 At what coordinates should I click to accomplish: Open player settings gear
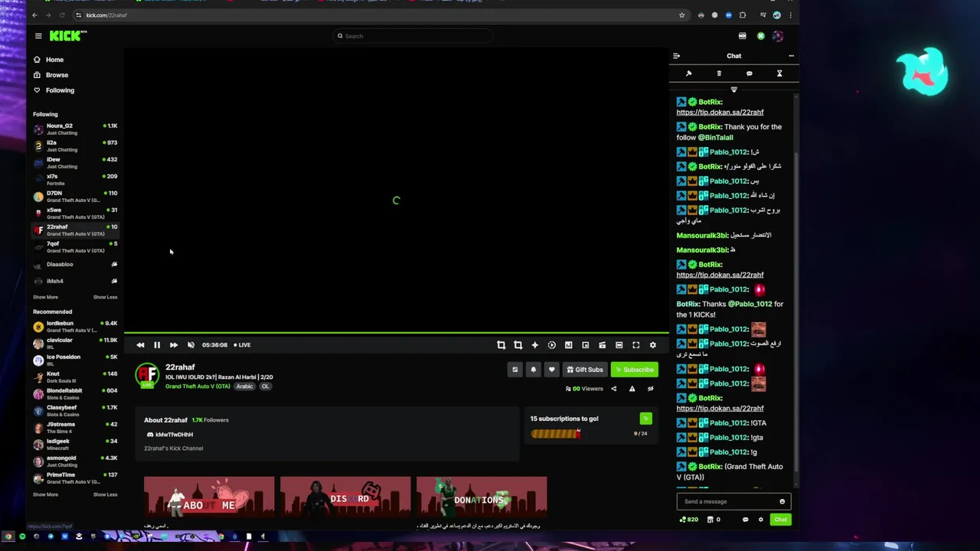click(653, 345)
